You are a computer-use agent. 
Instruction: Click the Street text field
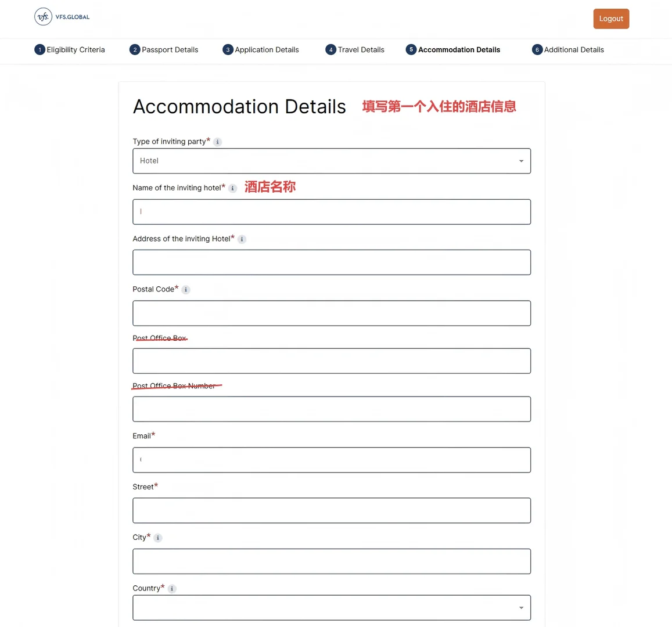tap(332, 511)
